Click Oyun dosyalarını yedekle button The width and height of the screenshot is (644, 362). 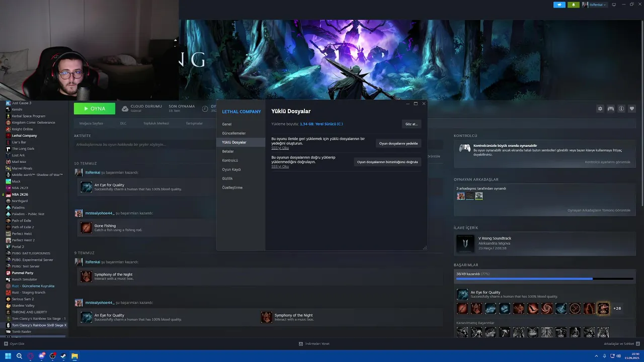(398, 143)
